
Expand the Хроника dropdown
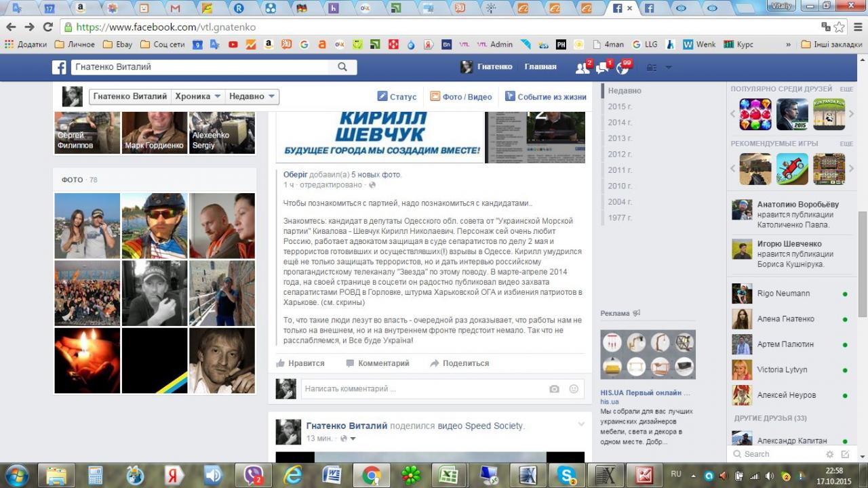pyautogui.click(x=198, y=96)
